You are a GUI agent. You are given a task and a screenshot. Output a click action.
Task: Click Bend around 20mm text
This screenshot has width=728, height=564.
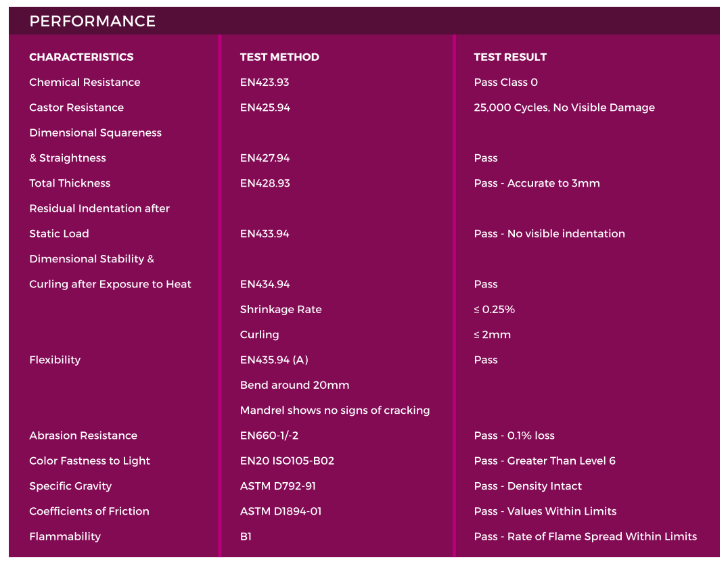click(x=294, y=385)
